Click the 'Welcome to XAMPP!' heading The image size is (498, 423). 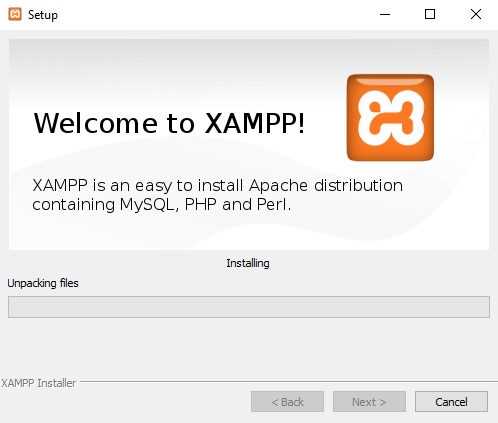pos(169,123)
